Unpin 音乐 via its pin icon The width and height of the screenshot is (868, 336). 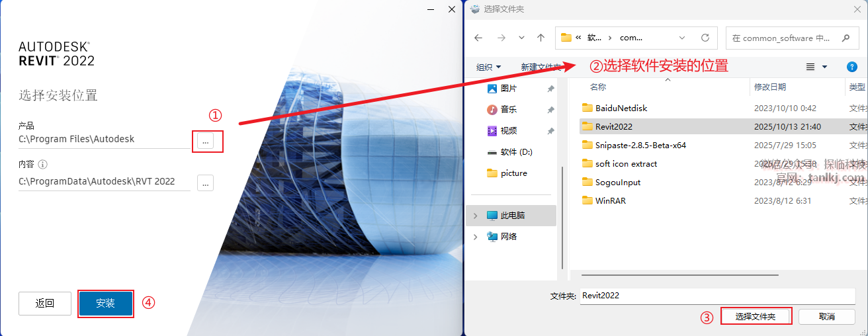[x=550, y=110]
